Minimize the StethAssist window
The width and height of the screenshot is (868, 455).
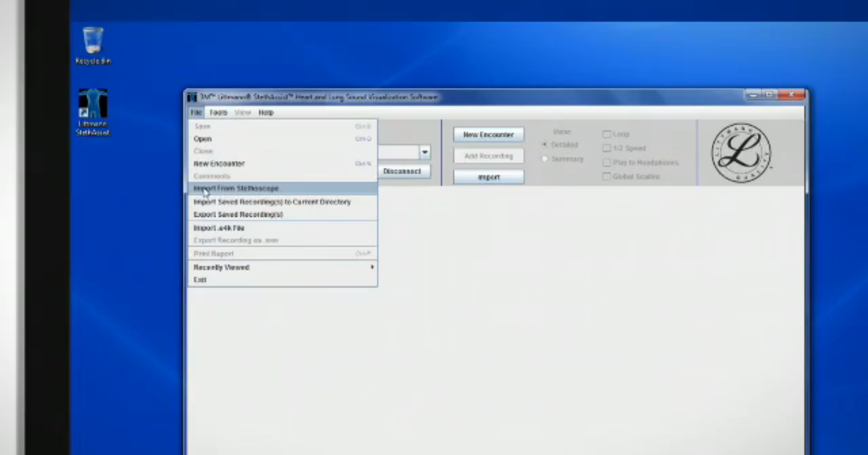pos(753,95)
